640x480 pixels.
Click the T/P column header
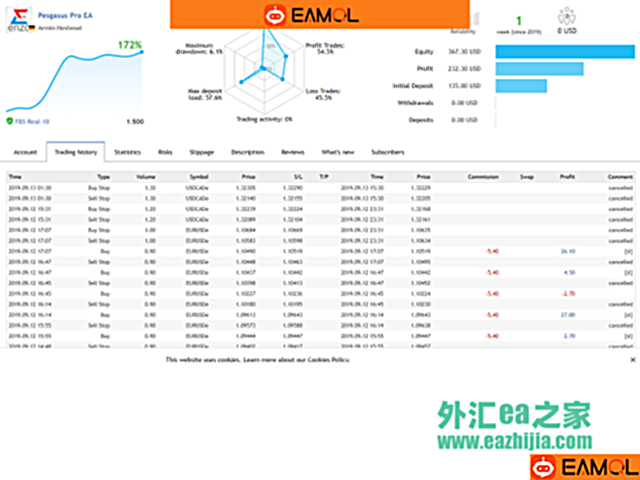pyautogui.click(x=324, y=177)
